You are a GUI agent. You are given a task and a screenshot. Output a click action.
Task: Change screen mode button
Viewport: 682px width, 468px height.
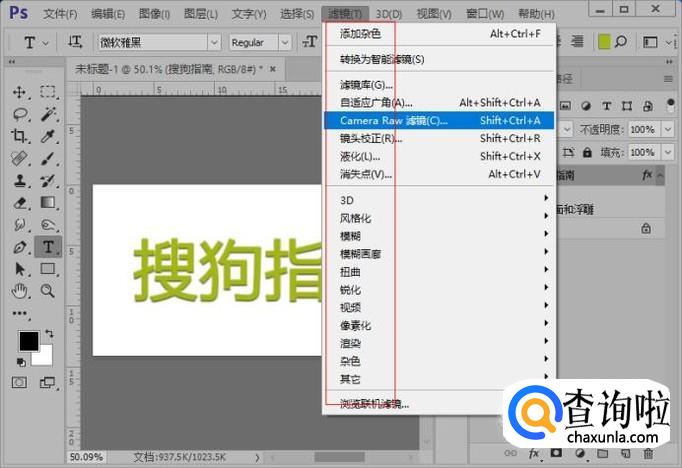47,382
